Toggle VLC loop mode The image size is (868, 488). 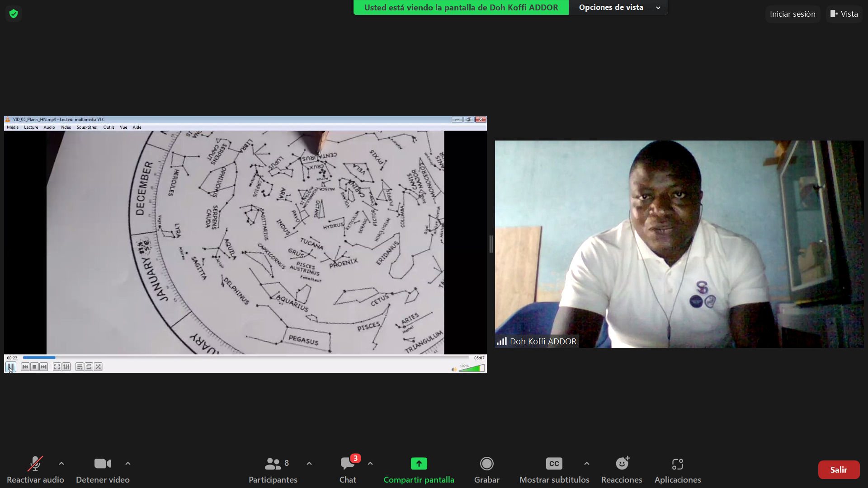89,367
